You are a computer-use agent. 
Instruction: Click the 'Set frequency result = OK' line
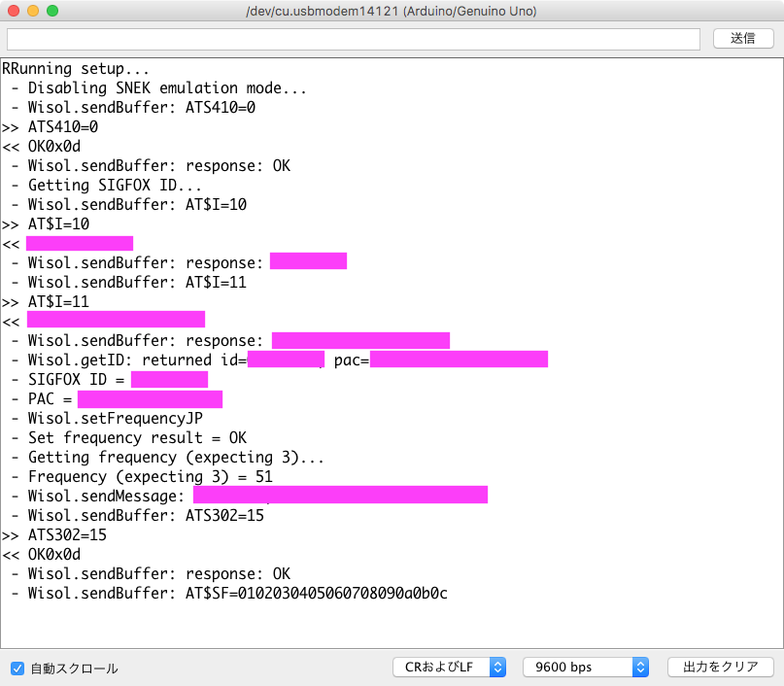[x=129, y=438]
